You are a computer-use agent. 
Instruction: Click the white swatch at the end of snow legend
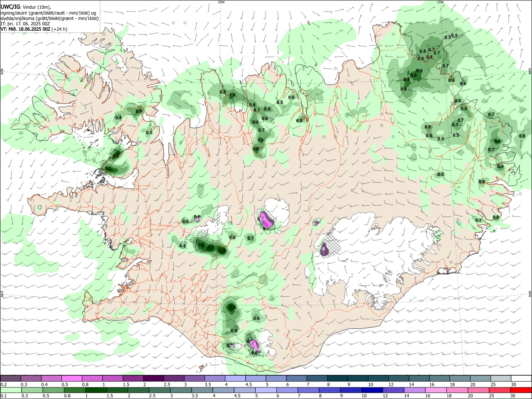point(521,379)
